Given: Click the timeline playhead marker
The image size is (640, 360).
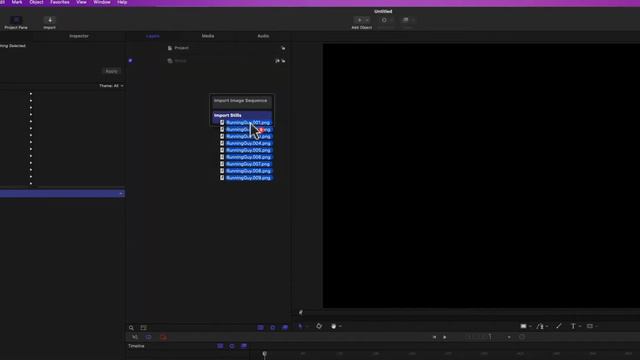Looking at the screenshot, I should click(x=264, y=354).
